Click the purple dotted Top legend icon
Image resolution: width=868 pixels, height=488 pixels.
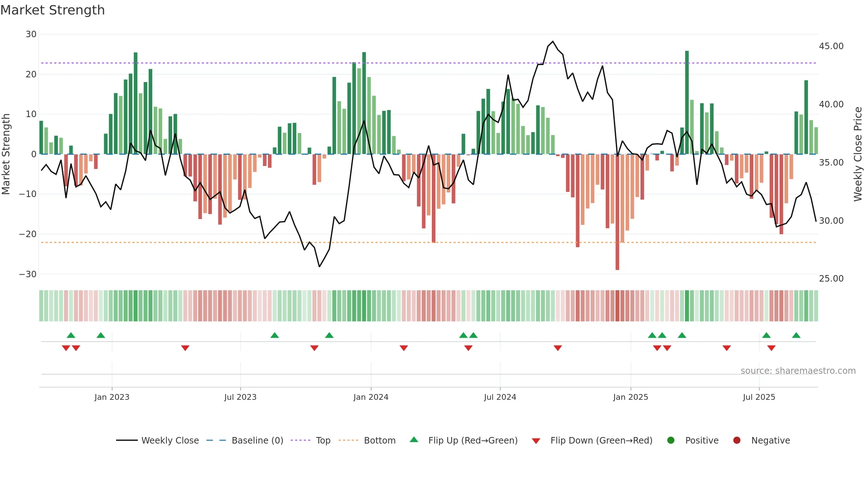(301, 440)
